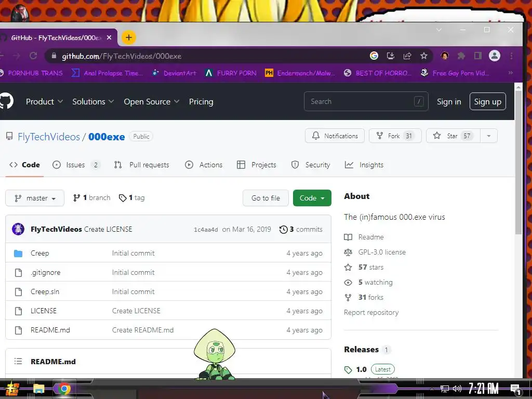Click the share page icon in address bar
Viewport: 532px width, 399px height.
407,56
